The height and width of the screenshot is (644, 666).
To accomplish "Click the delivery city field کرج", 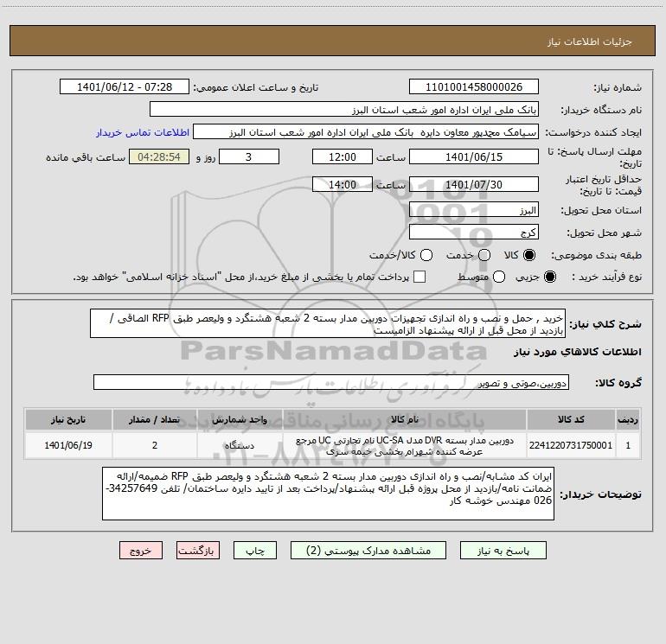I will click(474, 233).
